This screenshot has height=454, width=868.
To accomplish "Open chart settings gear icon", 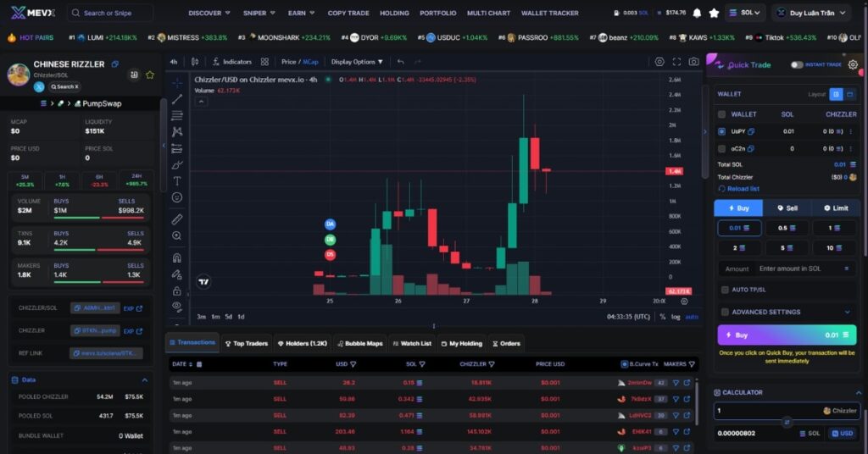I will pos(659,62).
